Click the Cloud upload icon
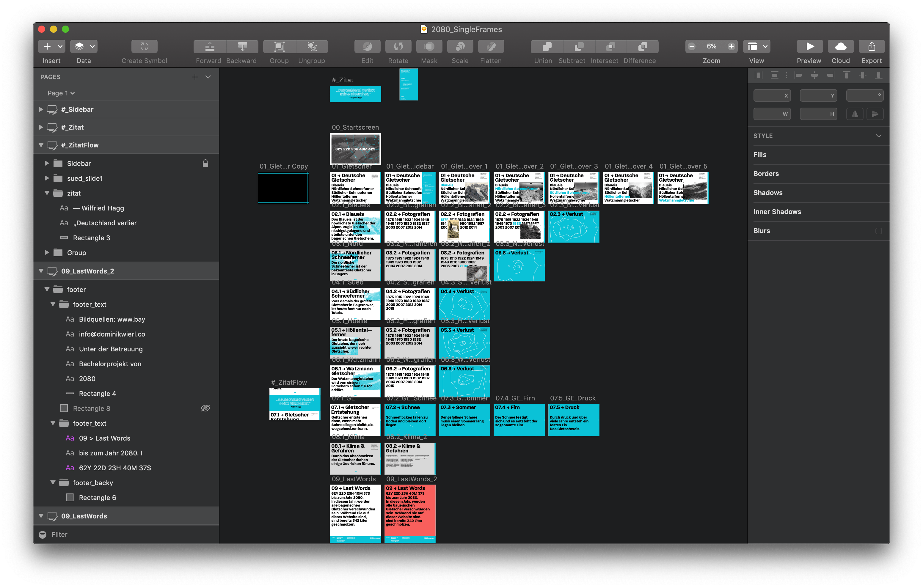Viewport: 923px width, 588px height. pos(841,46)
